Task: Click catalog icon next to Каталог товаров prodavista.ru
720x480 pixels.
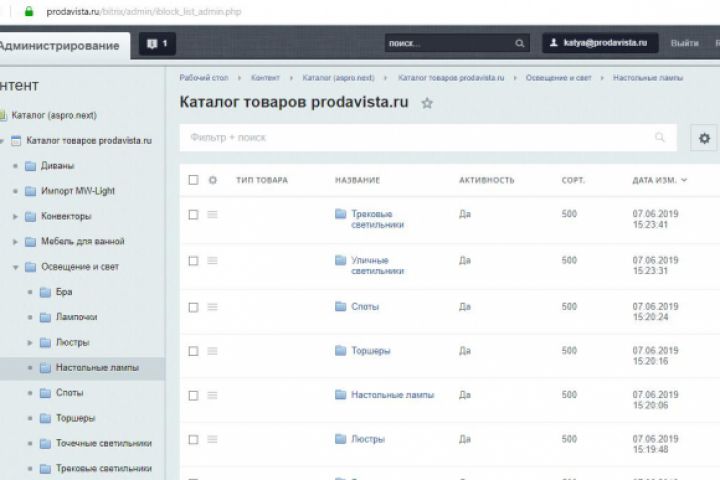Action: coord(16,141)
